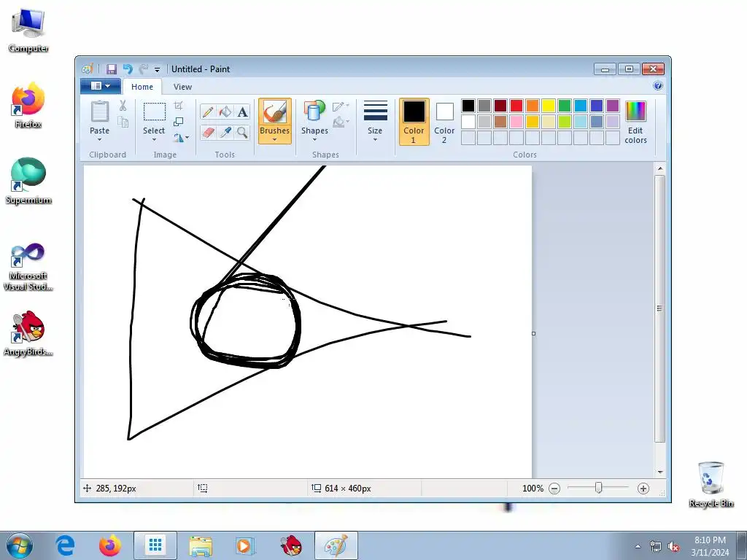Expand the Select dropdown arrow
The width and height of the screenshot is (747, 560).
coord(155,139)
